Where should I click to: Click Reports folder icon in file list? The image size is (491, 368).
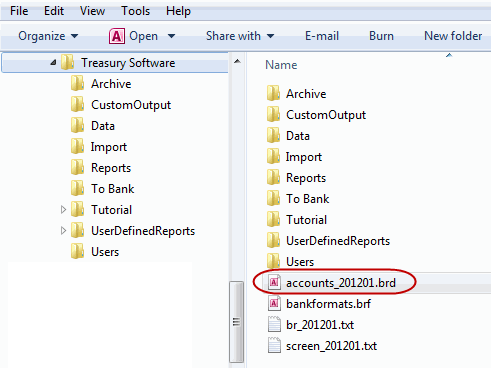pos(273,177)
